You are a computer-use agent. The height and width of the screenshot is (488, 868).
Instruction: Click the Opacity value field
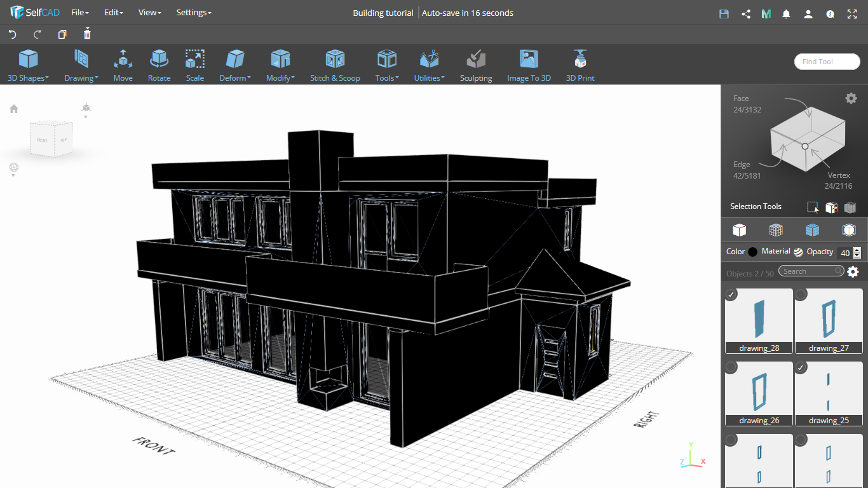[844, 252]
